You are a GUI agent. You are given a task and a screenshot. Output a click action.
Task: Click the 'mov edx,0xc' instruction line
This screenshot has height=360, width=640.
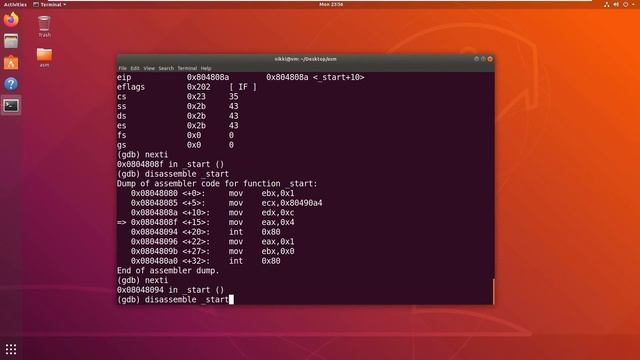tap(212, 213)
